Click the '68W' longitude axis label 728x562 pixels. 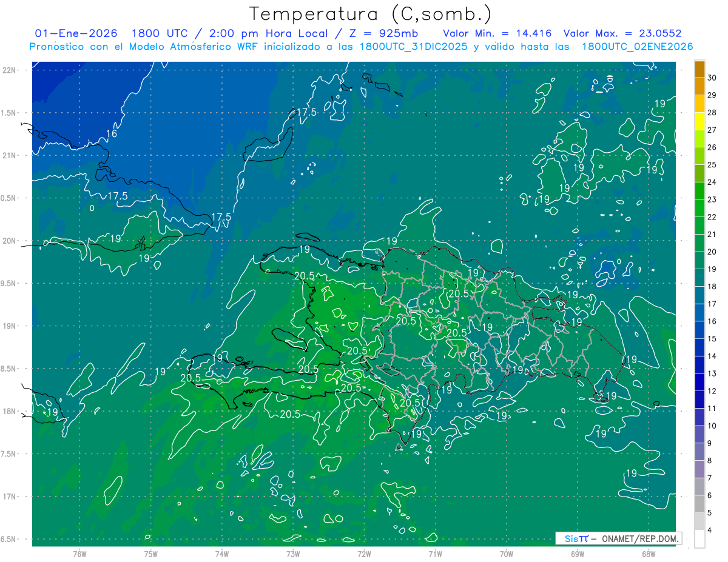click(x=649, y=554)
